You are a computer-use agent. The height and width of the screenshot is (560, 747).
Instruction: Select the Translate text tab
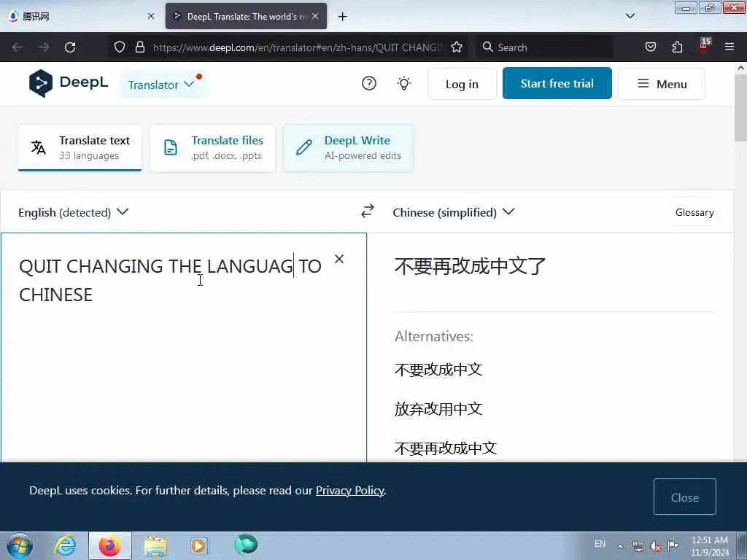pyautogui.click(x=80, y=147)
